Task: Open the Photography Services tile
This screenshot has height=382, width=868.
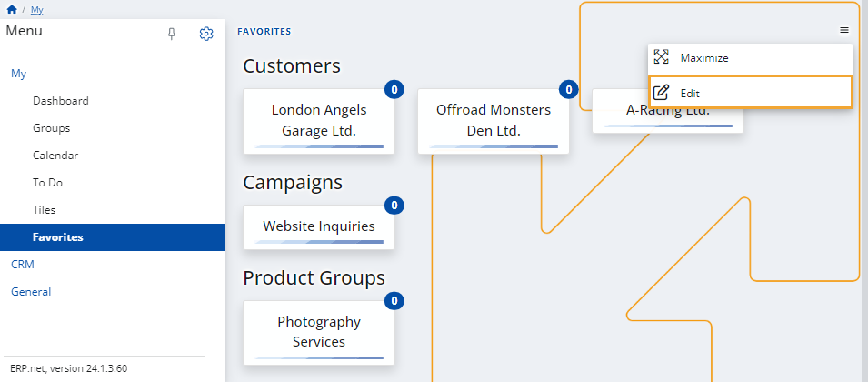Action: point(319,332)
